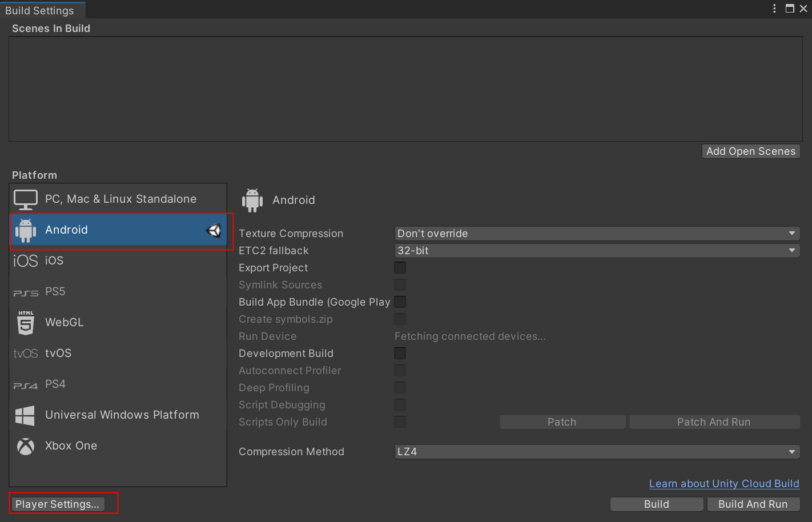This screenshot has width=812, height=522.
Task: Select the WebGL HTML5 shield icon
Action: (x=26, y=323)
